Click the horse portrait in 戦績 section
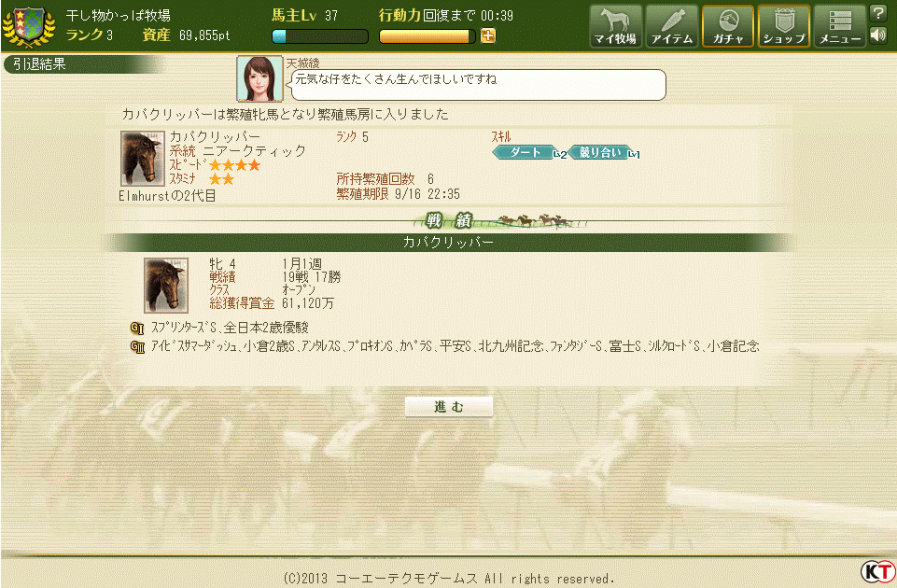The width and height of the screenshot is (897, 588). [x=166, y=285]
